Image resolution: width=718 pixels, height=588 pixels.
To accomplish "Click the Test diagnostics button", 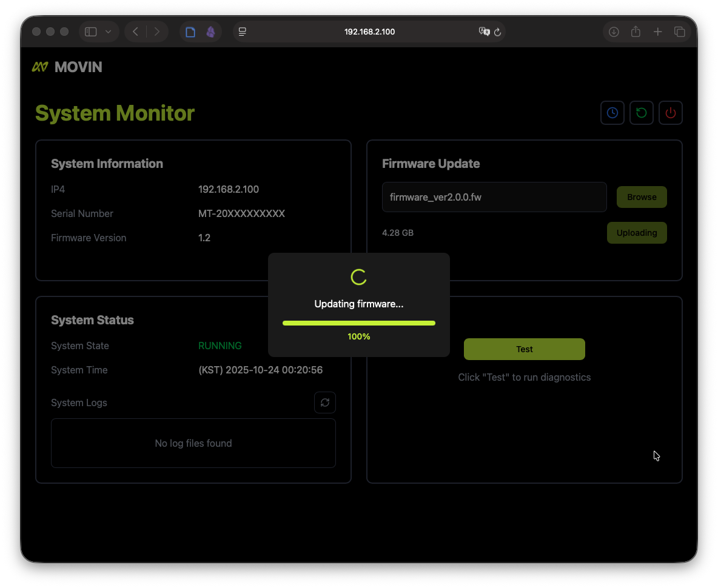I will point(524,349).
